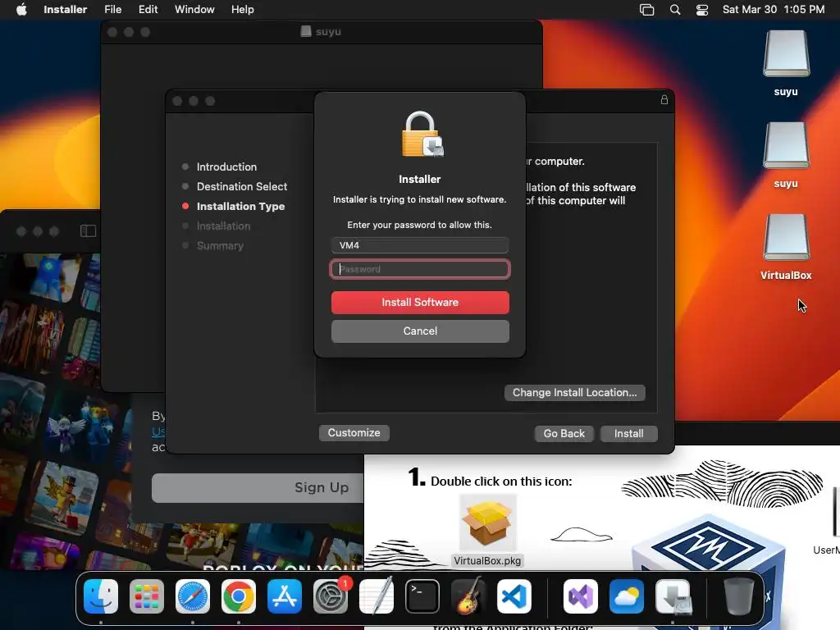This screenshot has width=840, height=630.
Task: Select the top suyu drive desktop icon
Action: [x=786, y=62]
